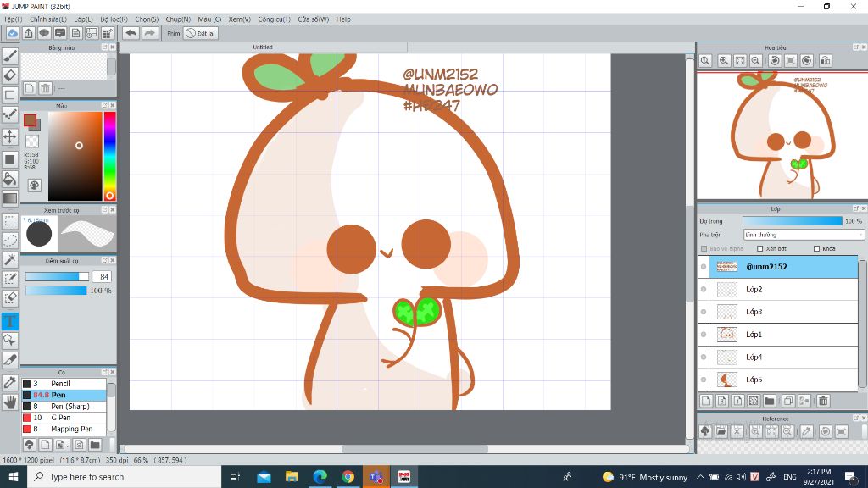Select the Gradient tool
The image size is (868, 488).
click(x=10, y=198)
